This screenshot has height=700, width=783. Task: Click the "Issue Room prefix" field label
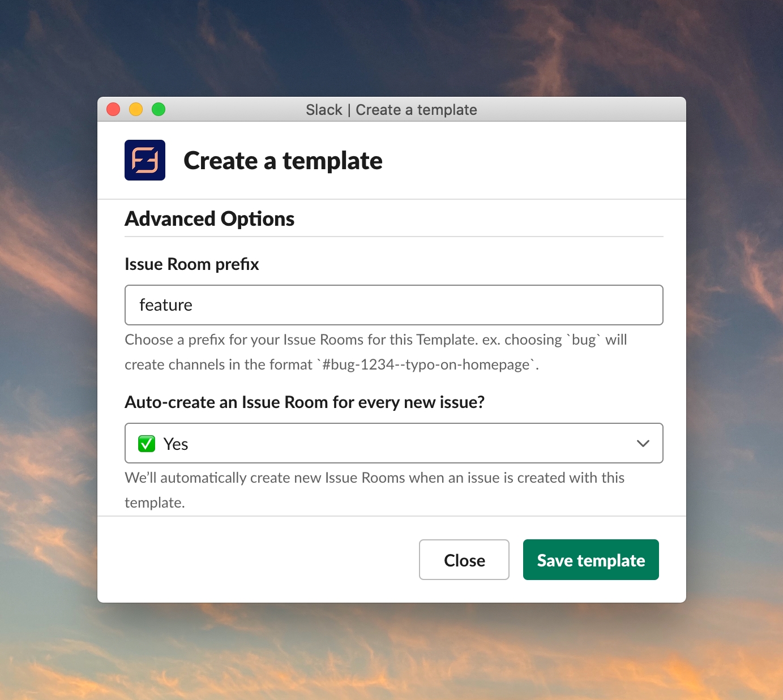coord(191,264)
